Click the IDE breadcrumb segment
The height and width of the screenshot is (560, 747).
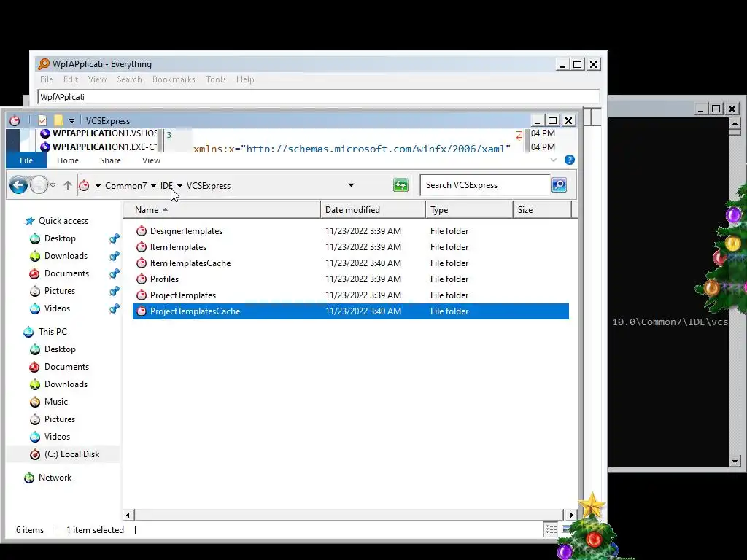[166, 186]
